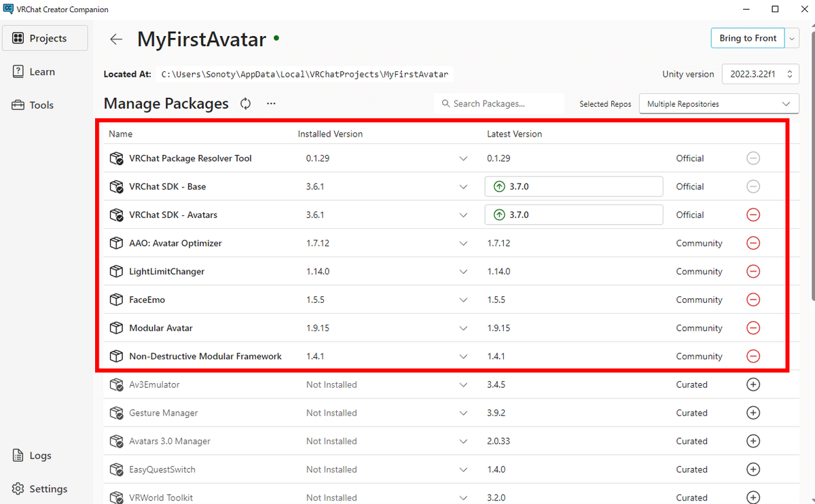
Task: Open version dropdown for Non-Destructive Modular Framework
Action: coord(463,357)
